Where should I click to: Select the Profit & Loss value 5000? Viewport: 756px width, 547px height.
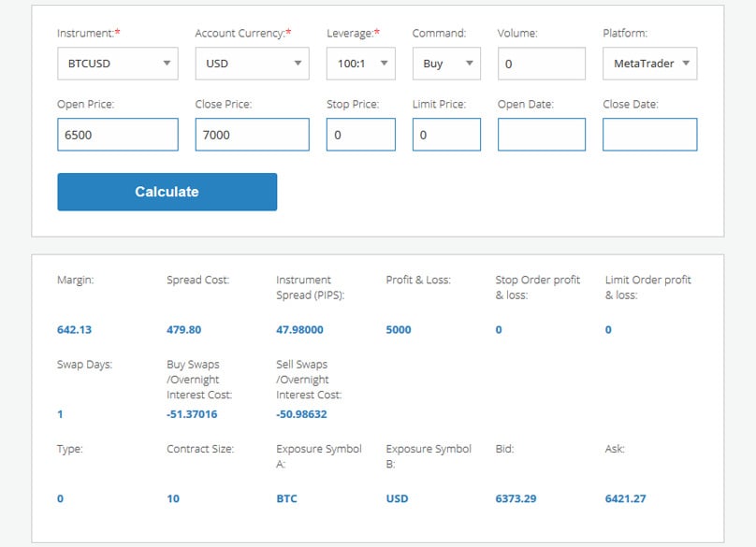click(x=399, y=330)
